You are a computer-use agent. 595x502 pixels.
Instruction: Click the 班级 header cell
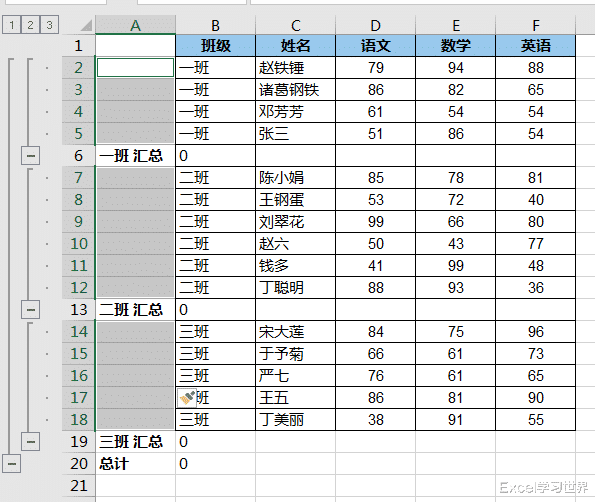pos(216,46)
